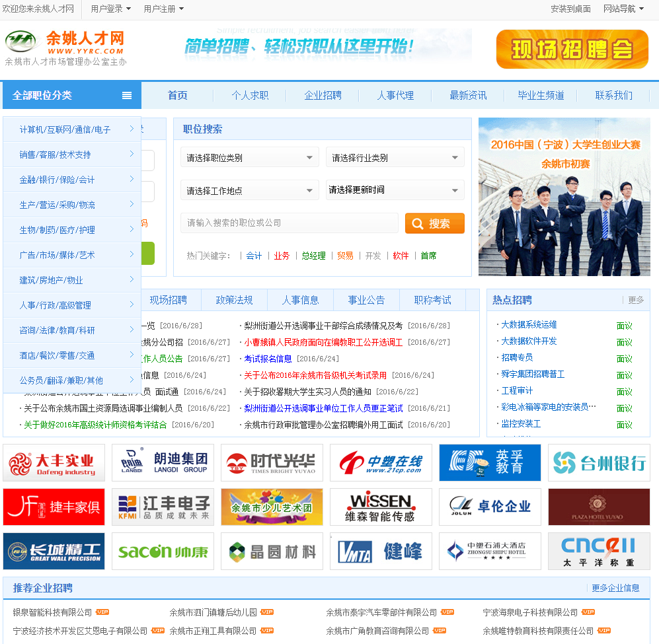Click the 余姚人才网 site logo
Screen dimensions: 659x644
point(65,48)
